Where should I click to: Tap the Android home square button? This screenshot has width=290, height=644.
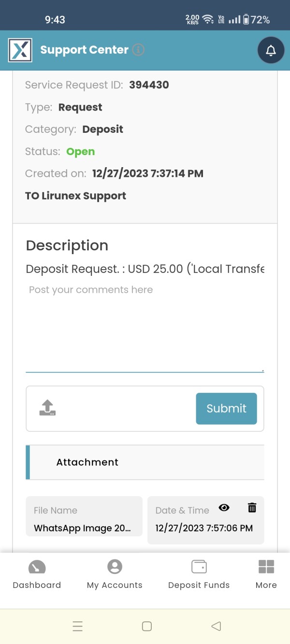pyautogui.click(x=147, y=626)
